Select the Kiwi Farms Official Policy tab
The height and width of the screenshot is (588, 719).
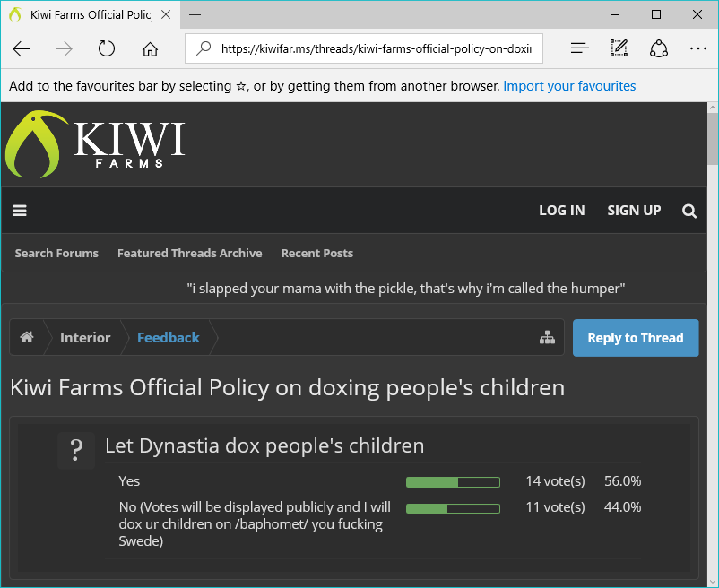tap(91, 14)
